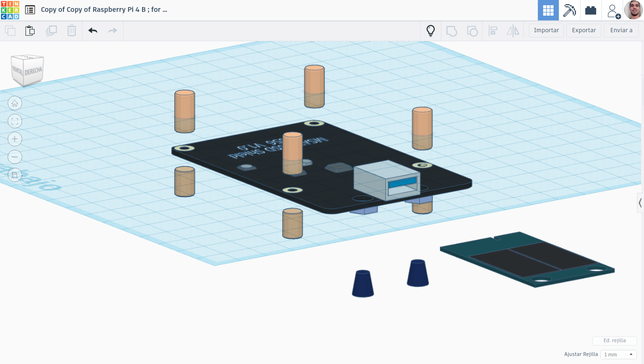Zoom out with the minus icon

(15, 156)
